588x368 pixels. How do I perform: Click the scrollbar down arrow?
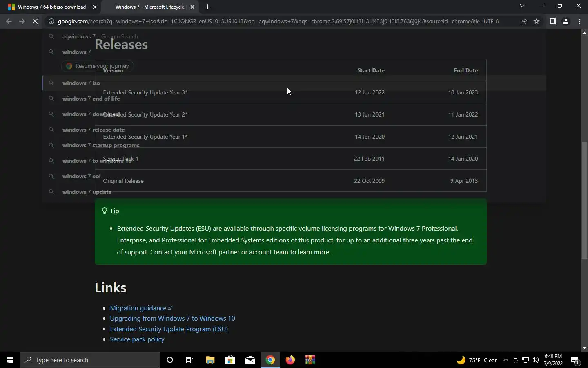tap(584, 348)
